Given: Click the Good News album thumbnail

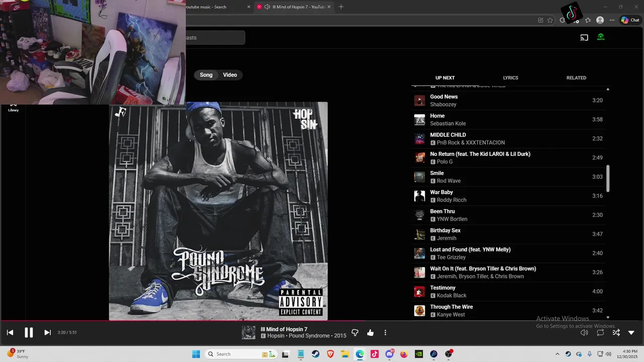Looking at the screenshot, I should (420, 101).
